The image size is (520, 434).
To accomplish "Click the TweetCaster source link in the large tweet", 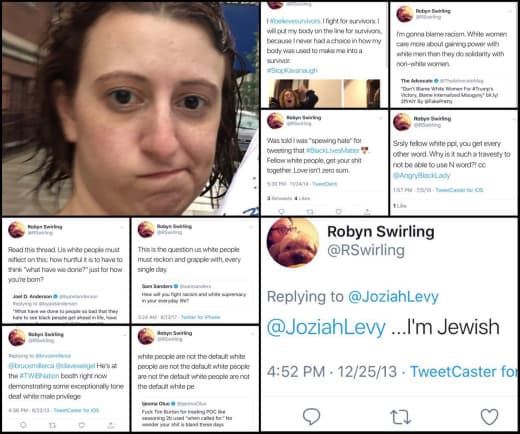I will click(464, 372).
